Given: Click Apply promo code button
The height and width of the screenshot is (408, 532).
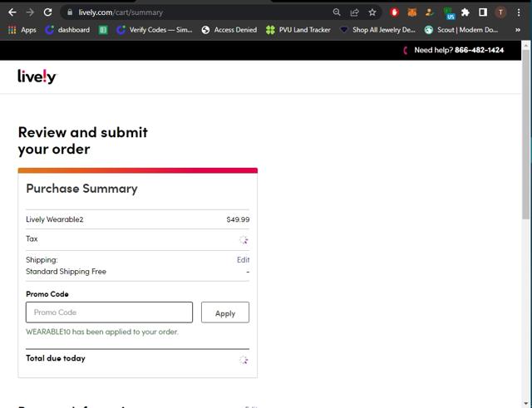Looking at the screenshot, I should [225, 312].
